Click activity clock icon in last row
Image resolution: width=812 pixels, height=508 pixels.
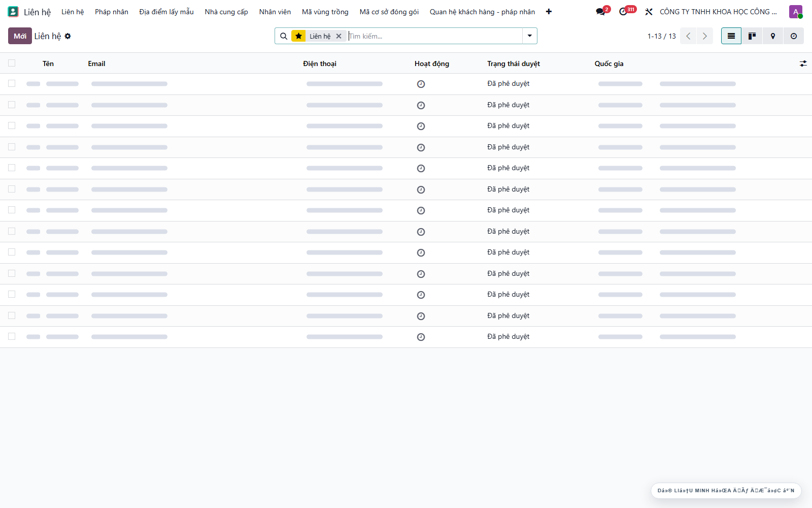(x=421, y=337)
